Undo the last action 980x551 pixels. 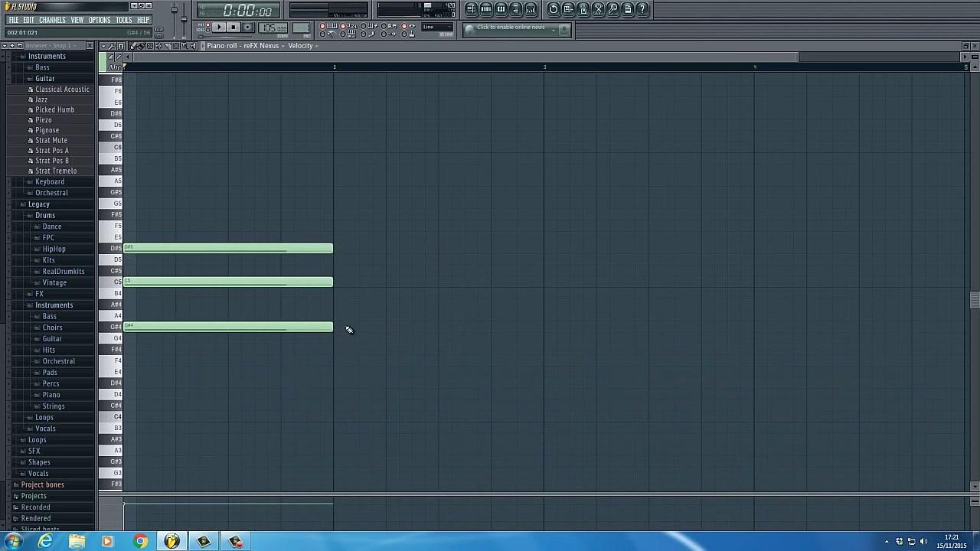pyautogui.click(x=554, y=8)
